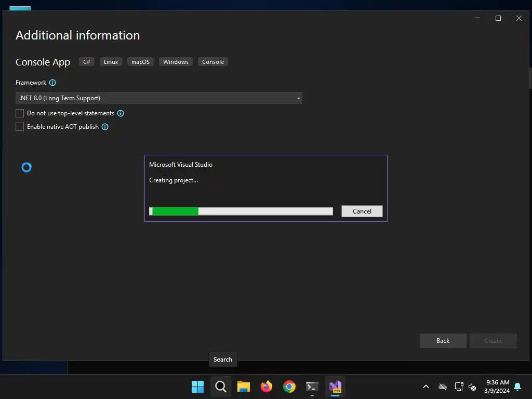This screenshot has height=399, width=532.
Task: Open the Terminal taskbar icon
Action: (x=312, y=387)
